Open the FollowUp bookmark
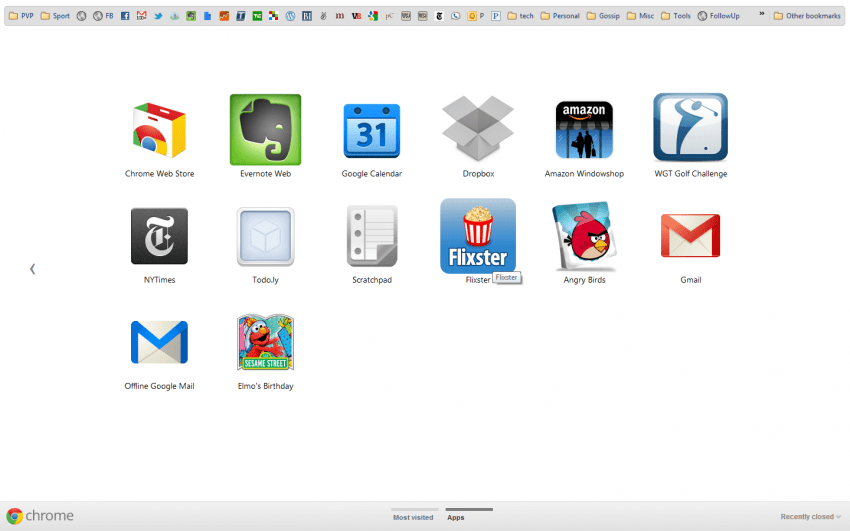This screenshot has width=850, height=531. [x=718, y=16]
